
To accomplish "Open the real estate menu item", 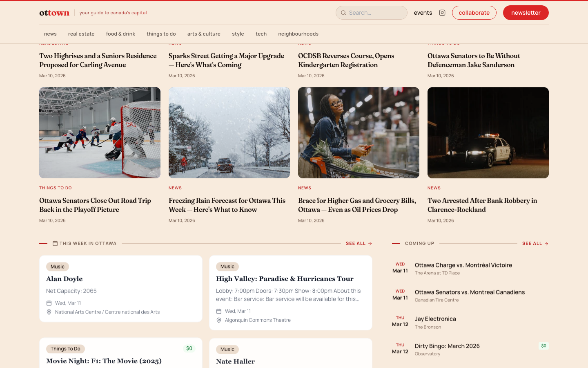I will [x=81, y=34].
